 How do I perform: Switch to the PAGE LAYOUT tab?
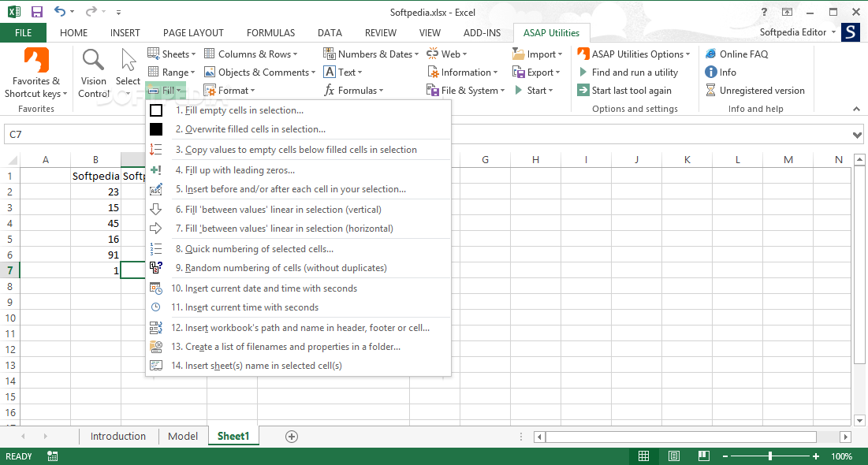(x=193, y=32)
